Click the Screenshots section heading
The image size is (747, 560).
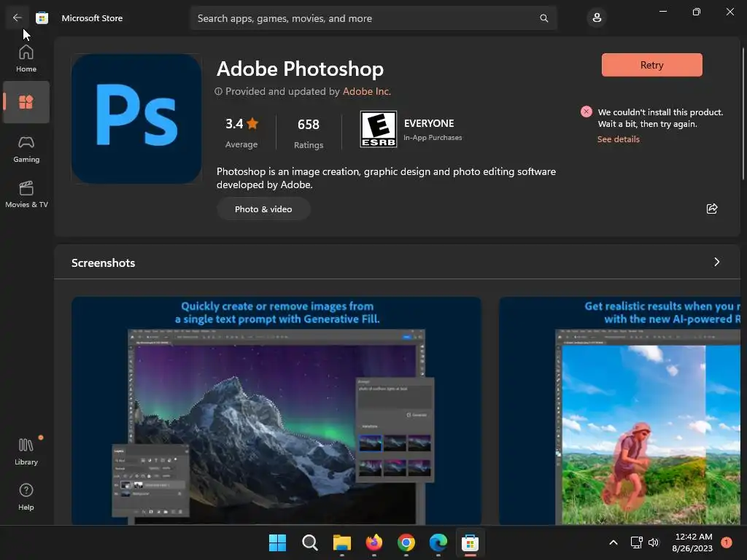point(104,262)
